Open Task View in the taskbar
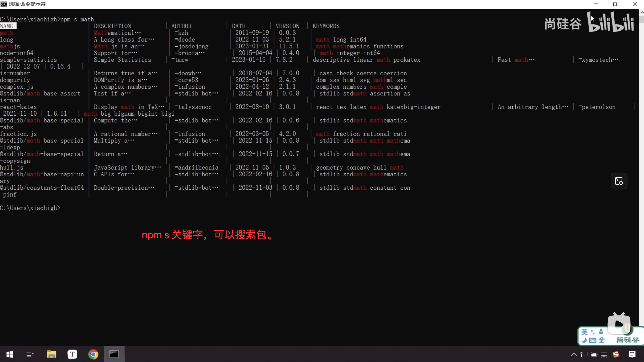Screen dimensions: 644x362 pos(30,354)
